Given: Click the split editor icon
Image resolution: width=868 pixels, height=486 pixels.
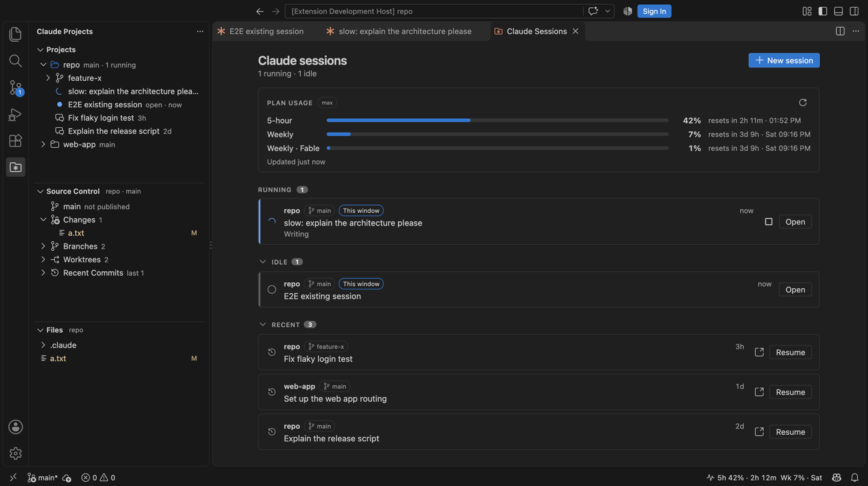Looking at the screenshot, I should (x=840, y=31).
